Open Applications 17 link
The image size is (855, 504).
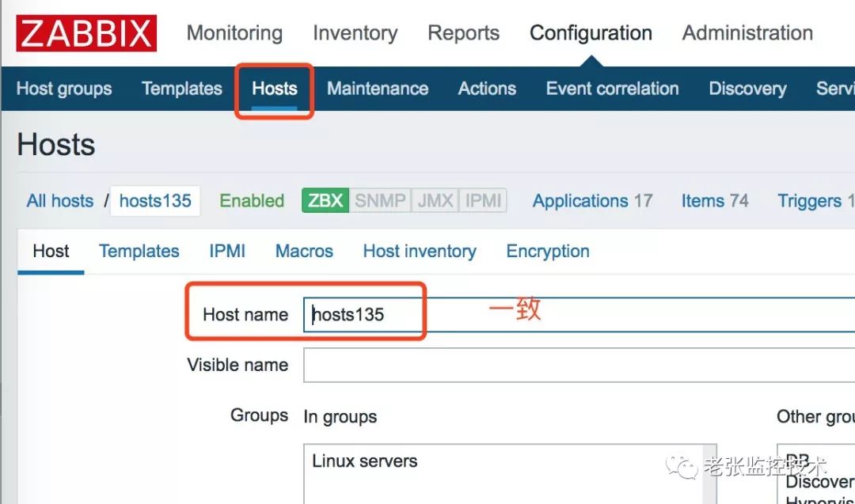592,201
